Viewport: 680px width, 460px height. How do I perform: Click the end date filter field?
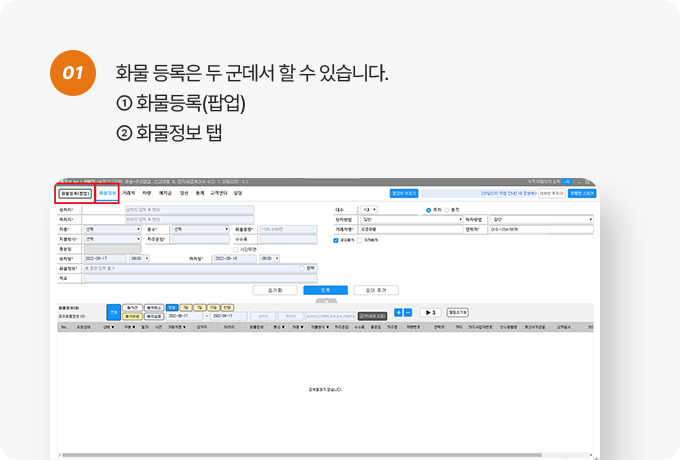tap(229, 316)
